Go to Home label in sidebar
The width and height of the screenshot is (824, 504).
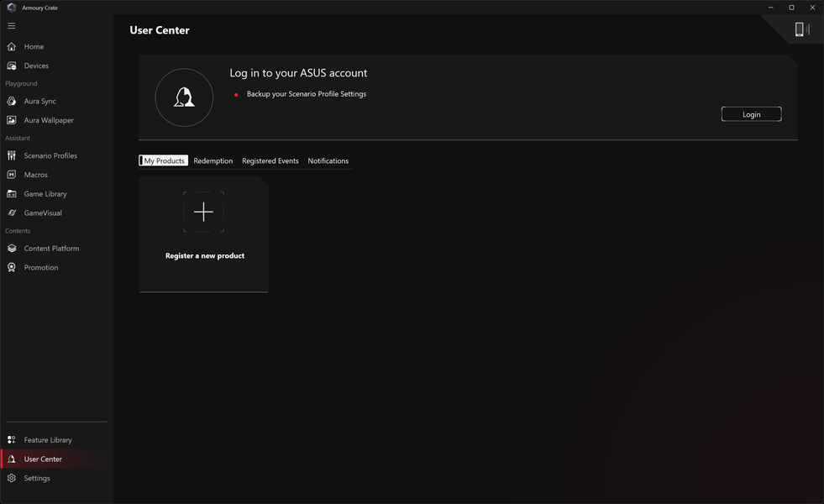click(34, 47)
